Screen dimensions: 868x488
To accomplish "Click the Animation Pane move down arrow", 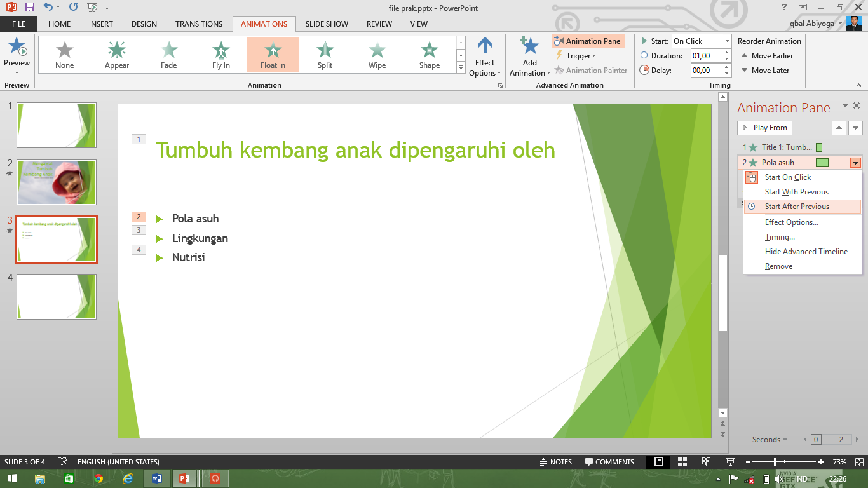I will pyautogui.click(x=855, y=128).
